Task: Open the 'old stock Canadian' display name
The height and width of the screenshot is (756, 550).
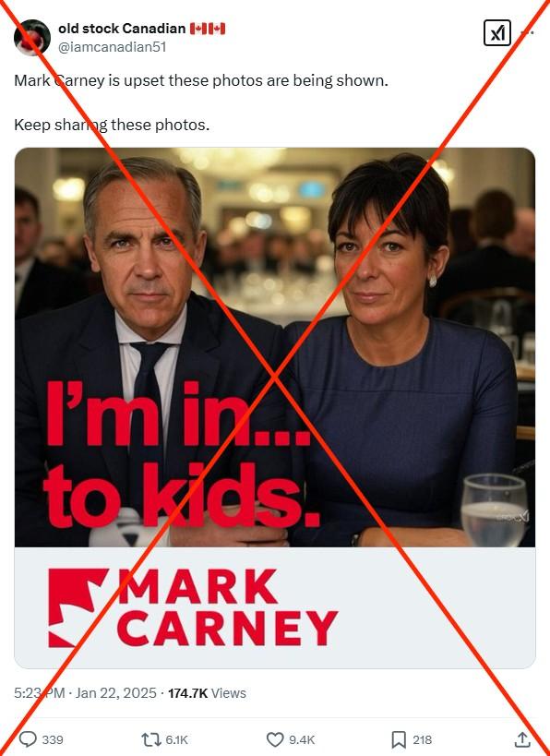Action: (122, 29)
